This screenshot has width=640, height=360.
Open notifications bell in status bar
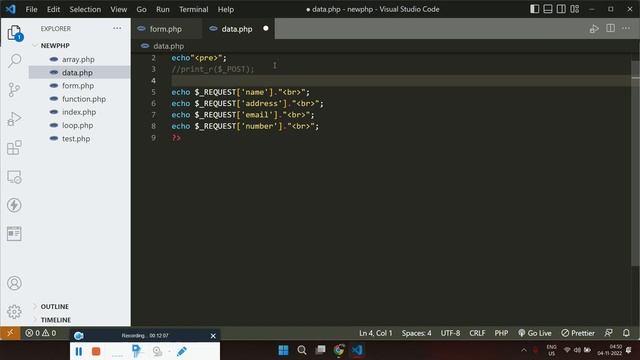pyautogui.click(x=626, y=333)
